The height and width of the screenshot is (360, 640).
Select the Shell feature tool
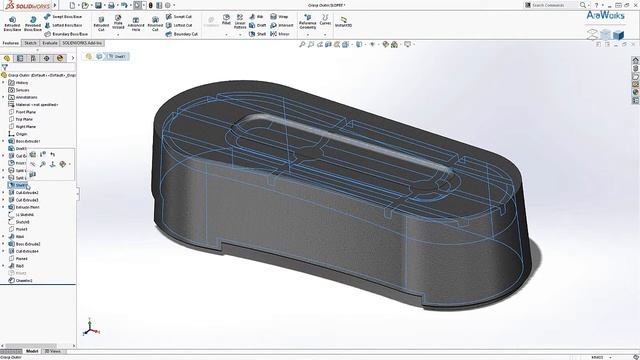pyautogui.click(x=258, y=34)
